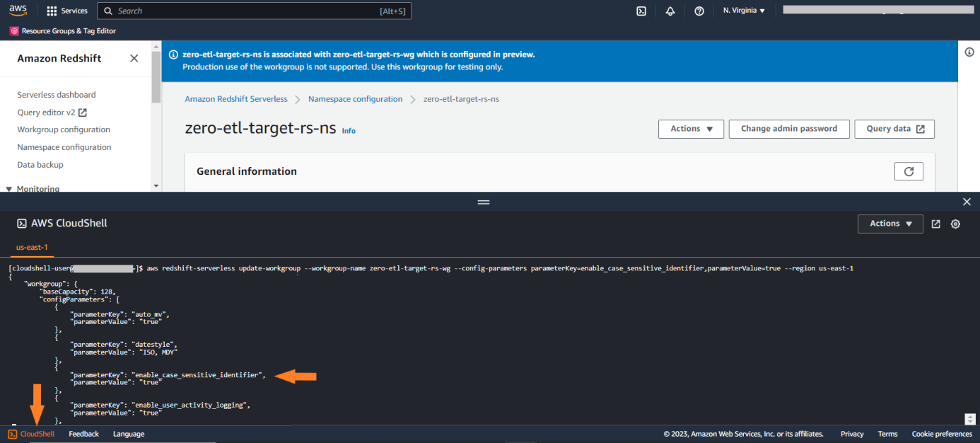Click inside the CloudShell terminal command line
Screen dimensions: 980x443
(500, 269)
